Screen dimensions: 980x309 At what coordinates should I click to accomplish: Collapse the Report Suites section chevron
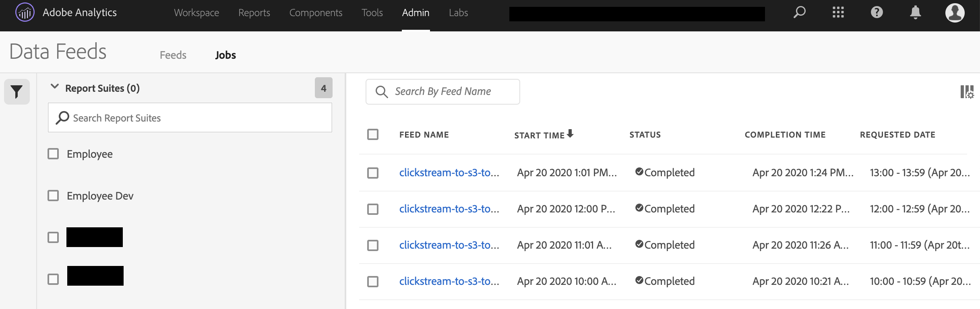[55, 87]
